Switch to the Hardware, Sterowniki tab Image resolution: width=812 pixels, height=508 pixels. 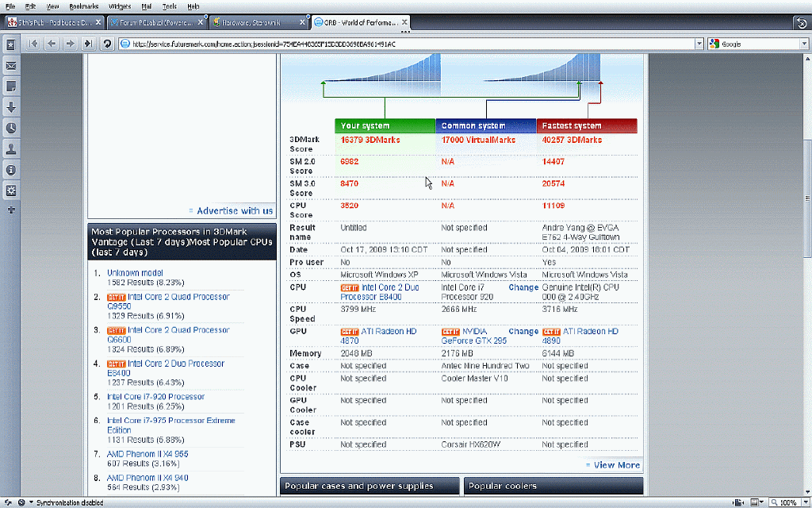[x=259, y=22]
